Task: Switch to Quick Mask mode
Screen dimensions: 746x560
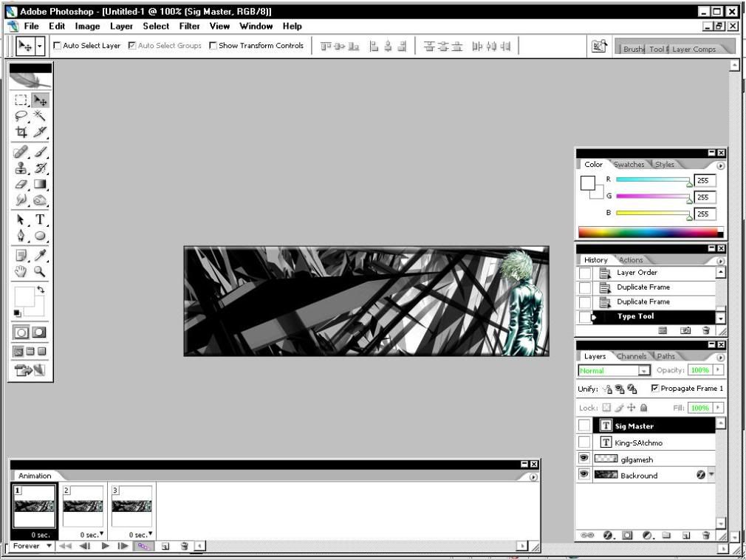Action: click(x=39, y=332)
